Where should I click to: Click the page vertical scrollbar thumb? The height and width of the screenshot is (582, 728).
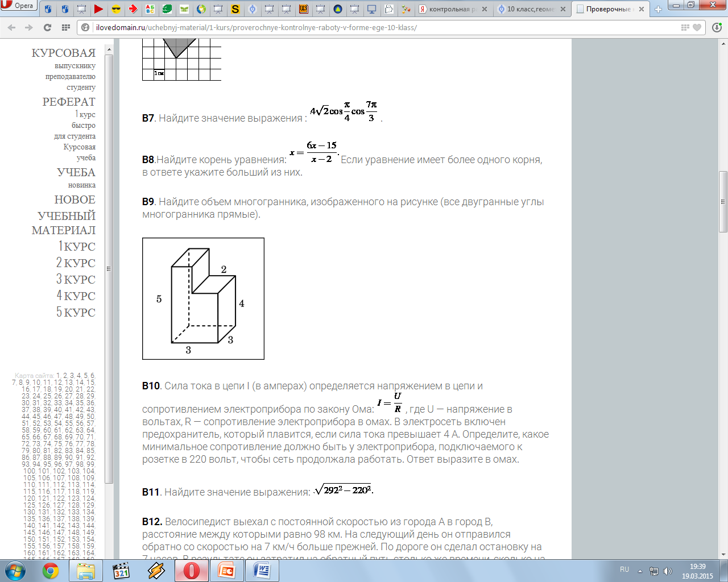723,201
